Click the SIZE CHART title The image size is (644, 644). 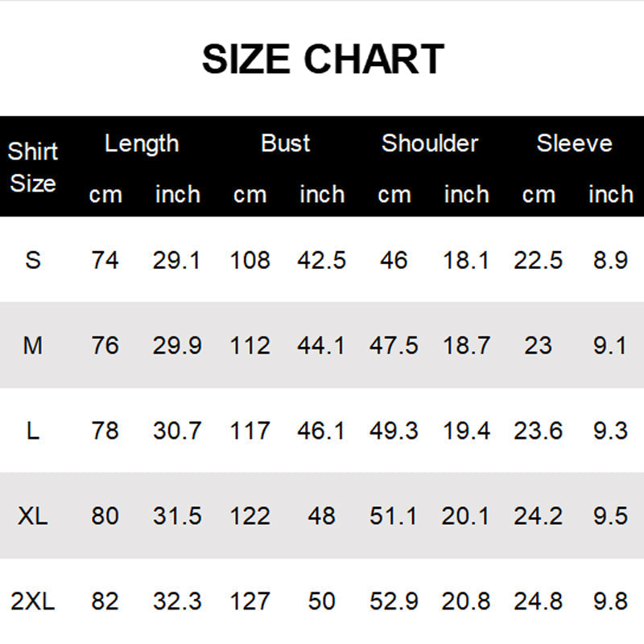pyautogui.click(x=323, y=60)
